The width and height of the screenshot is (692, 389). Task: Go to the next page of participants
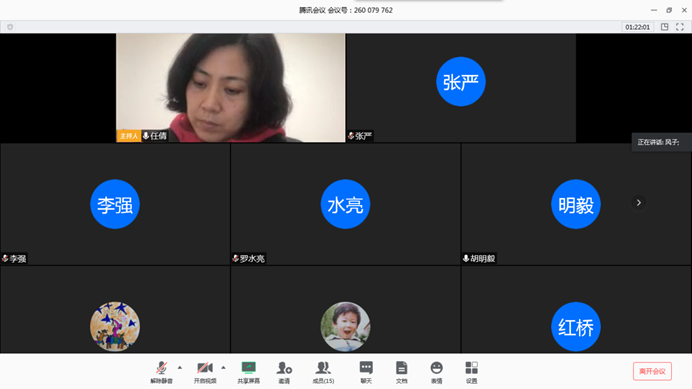coord(639,203)
